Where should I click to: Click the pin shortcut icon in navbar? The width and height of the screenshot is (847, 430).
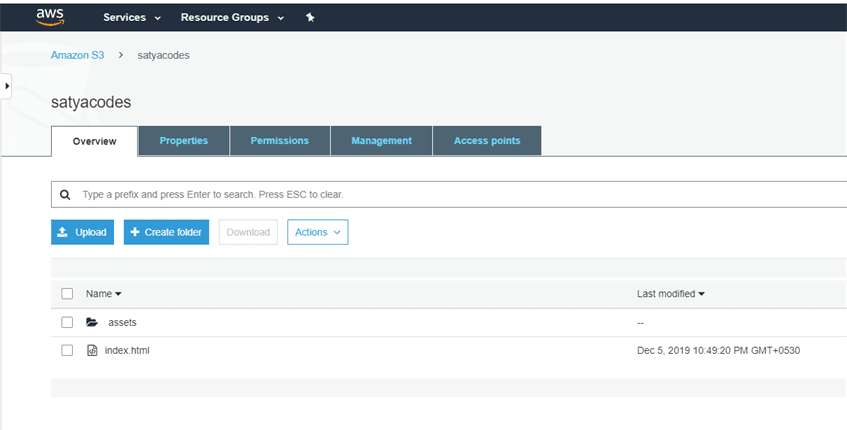click(310, 18)
